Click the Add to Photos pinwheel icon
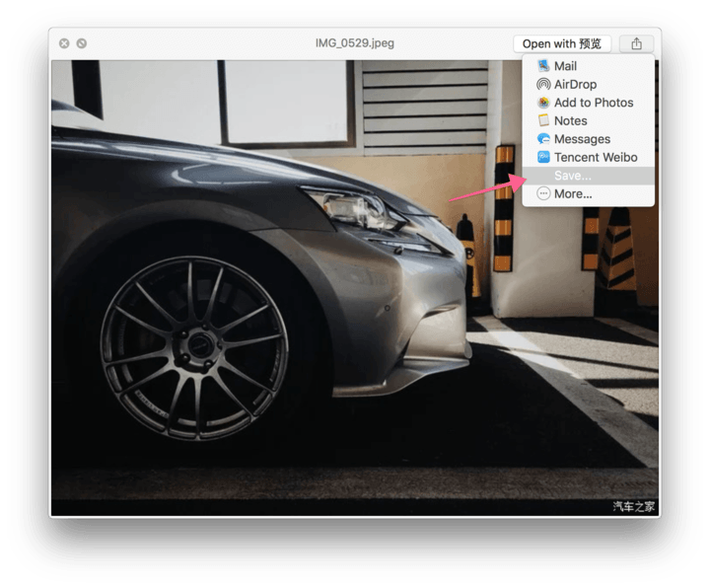Image resolution: width=710 pixels, height=588 pixels. tap(543, 103)
